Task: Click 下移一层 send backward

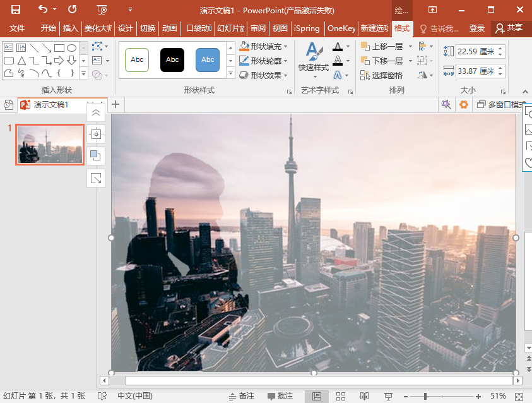Action: pyautogui.click(x=382, y=61)
